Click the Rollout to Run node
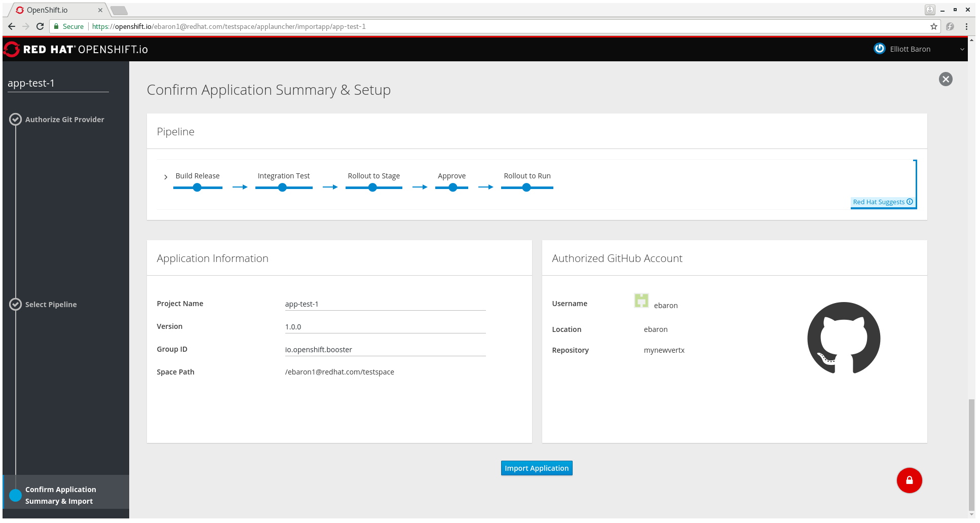This screenshot has height=523, width=980. (x=526, y=188)
